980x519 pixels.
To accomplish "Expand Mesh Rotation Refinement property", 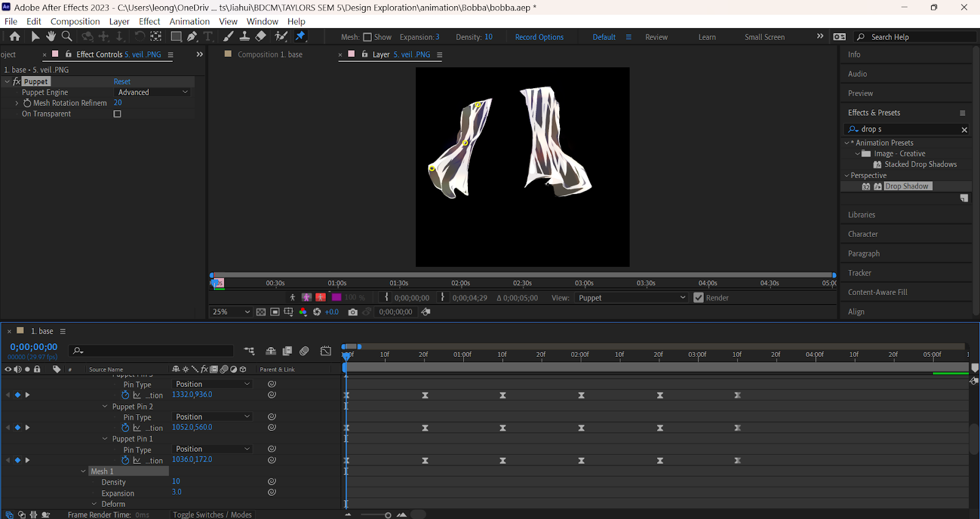I will click(x=17, y=103).
